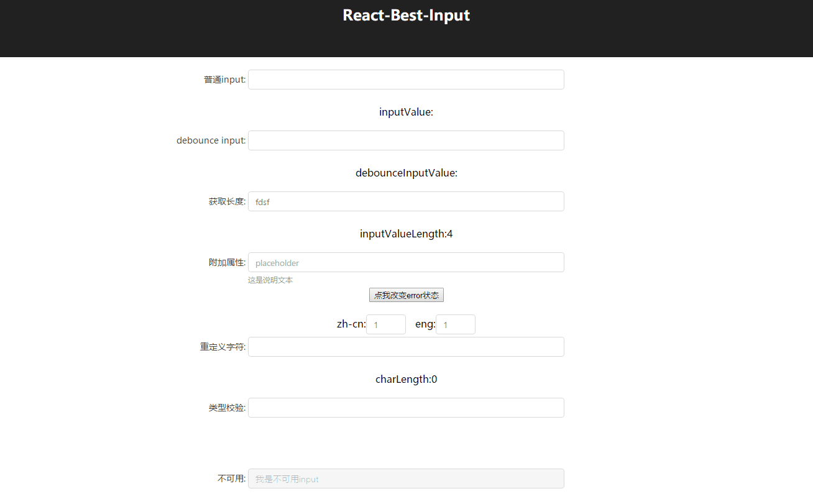Image resolution: width=813 pixels, height=504 pixels.
Task: Click the React-Best-Input page title
Action: tap(406, 15)
